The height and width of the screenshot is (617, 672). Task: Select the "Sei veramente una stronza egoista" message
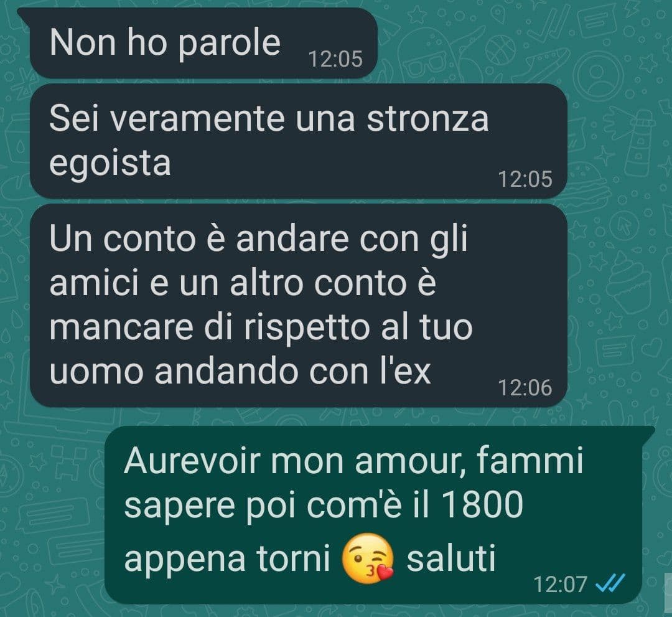tap(298, 141)
